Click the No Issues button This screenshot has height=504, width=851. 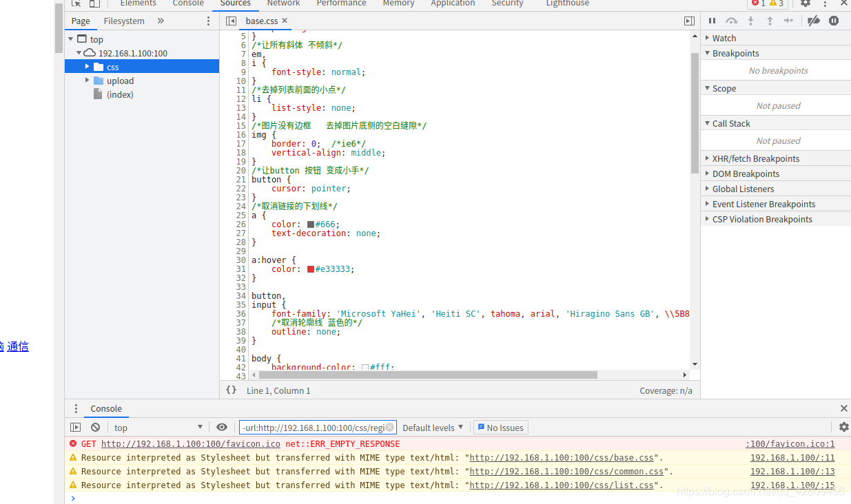point(500,428)
